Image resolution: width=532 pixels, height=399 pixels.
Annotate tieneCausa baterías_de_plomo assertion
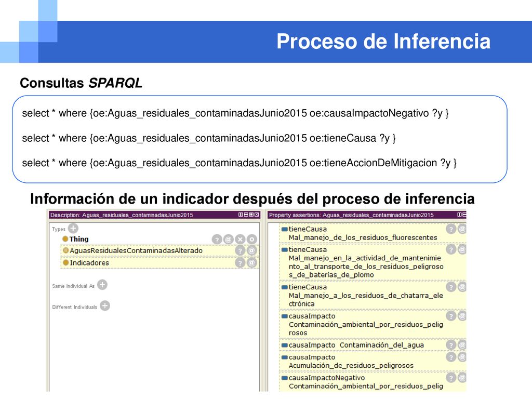(462, 250)
